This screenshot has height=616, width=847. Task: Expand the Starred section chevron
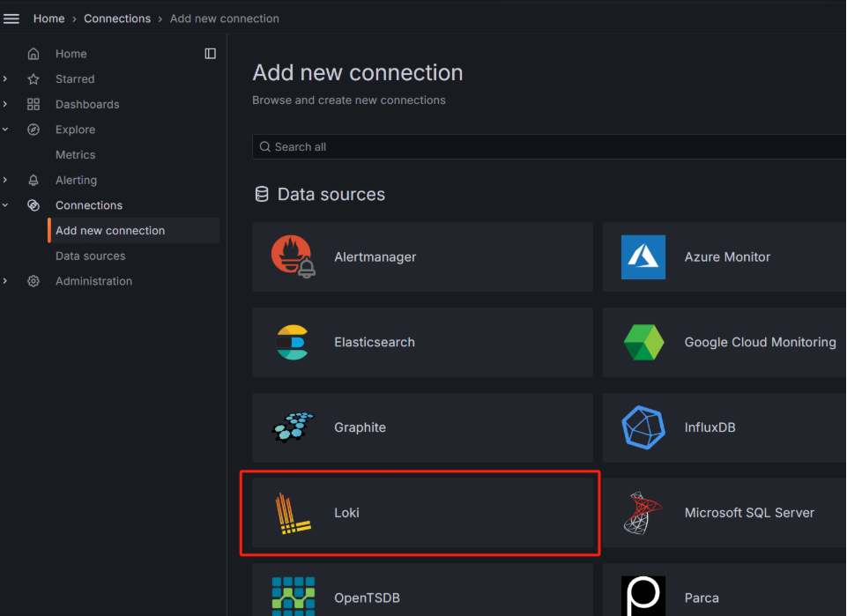coord(6,79)
